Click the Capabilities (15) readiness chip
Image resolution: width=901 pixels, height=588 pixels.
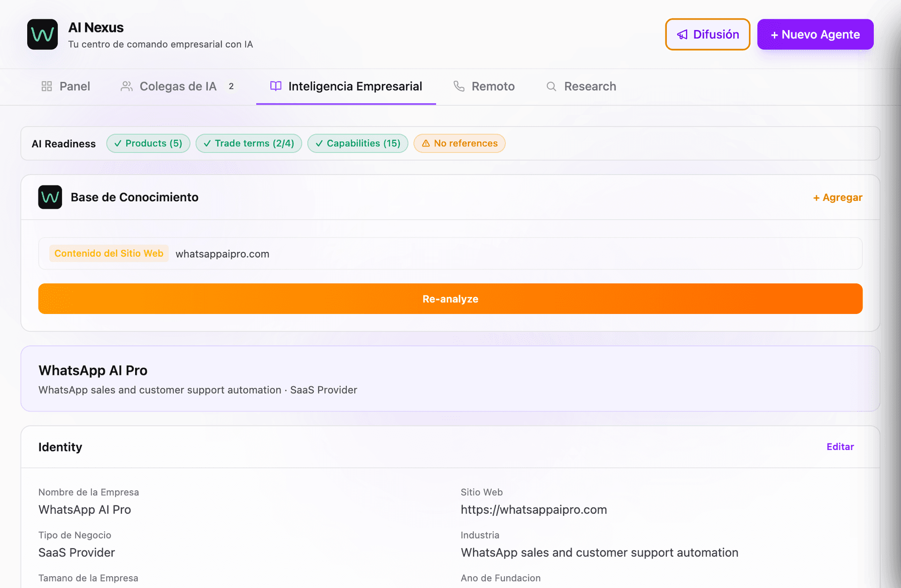point(358,144)
